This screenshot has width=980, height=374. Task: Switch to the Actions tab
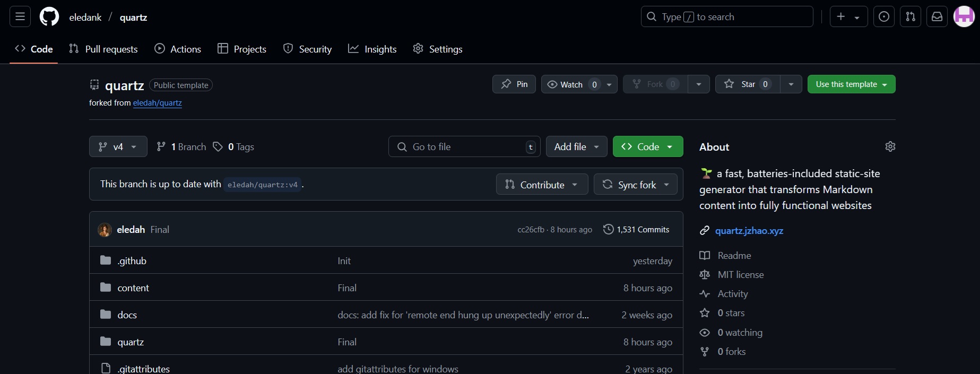pos(178,49)
